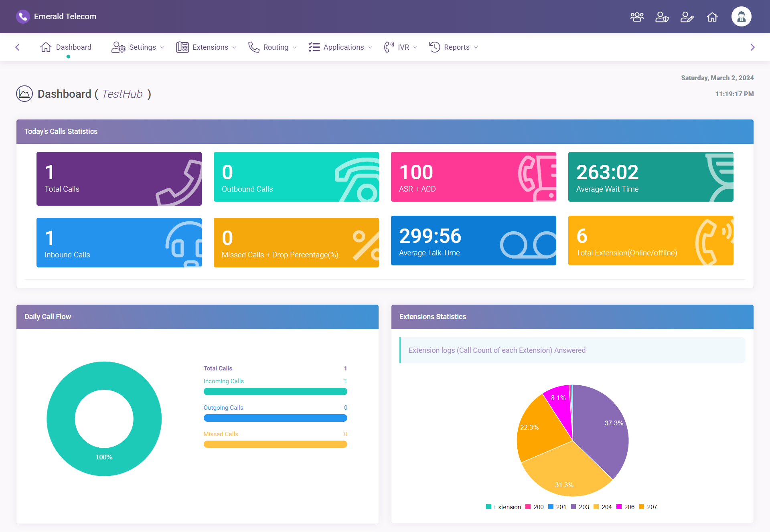The width and height of the screenshot is (770, 532).
Task: Select the Dashboard nav item
Action: 66,47
